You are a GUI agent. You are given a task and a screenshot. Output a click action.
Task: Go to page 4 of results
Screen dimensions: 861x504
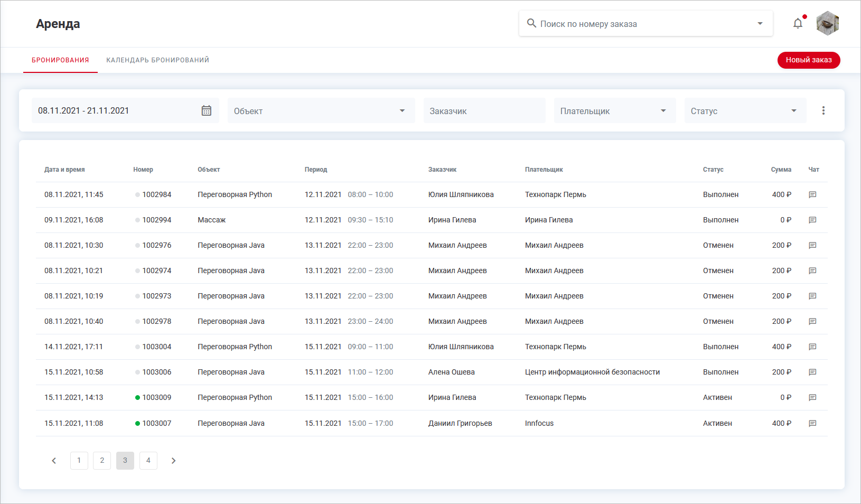point(148,461)
